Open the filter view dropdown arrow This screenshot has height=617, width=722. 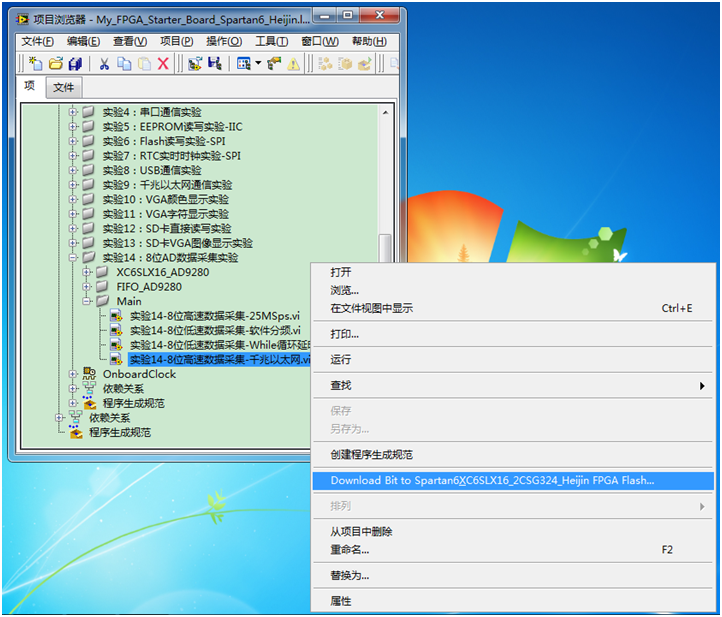(x=258, y=64)
